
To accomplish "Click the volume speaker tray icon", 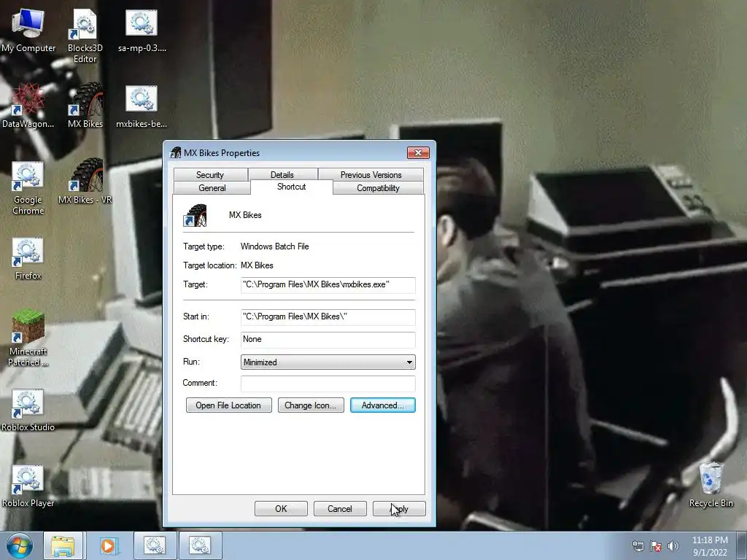I will point(673,546).
